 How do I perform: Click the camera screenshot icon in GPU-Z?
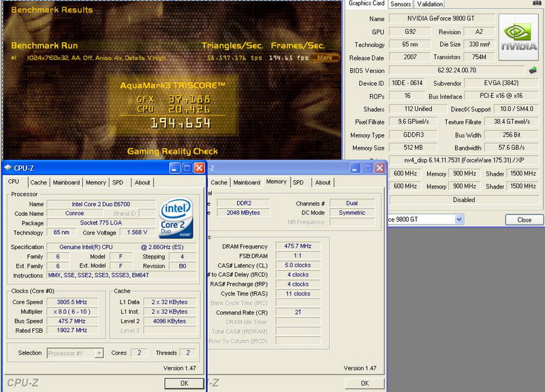pyautogui.click(x=537, y=3)
